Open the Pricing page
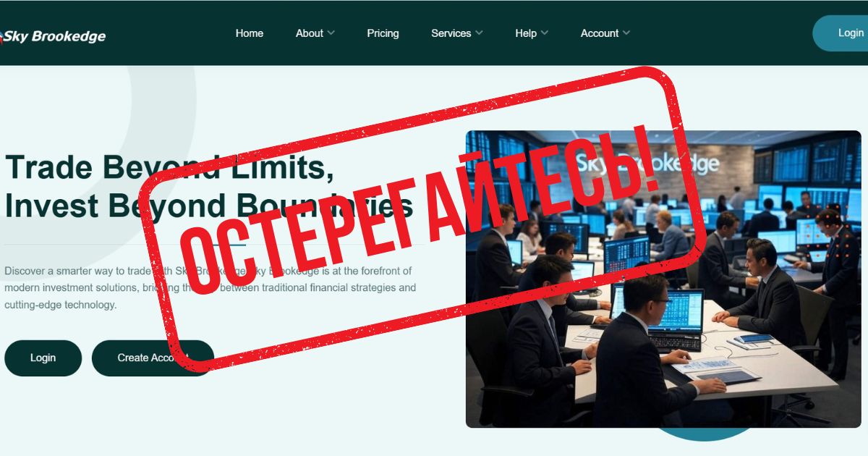This screenshot has width=868, height=456. pos(383,33)
